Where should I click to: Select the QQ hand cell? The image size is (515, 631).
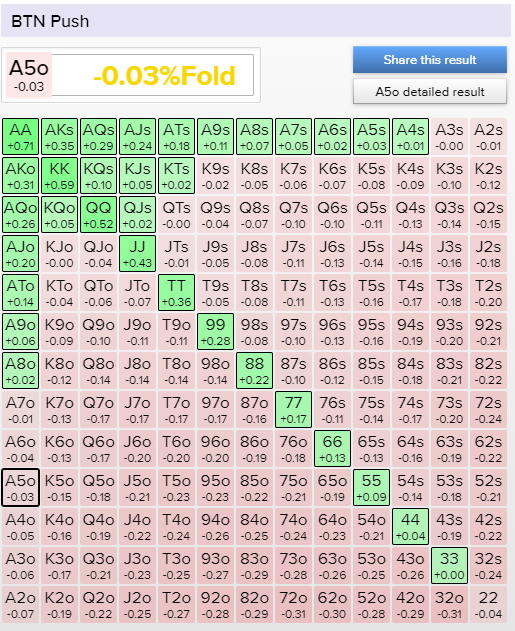click(99, 214)
